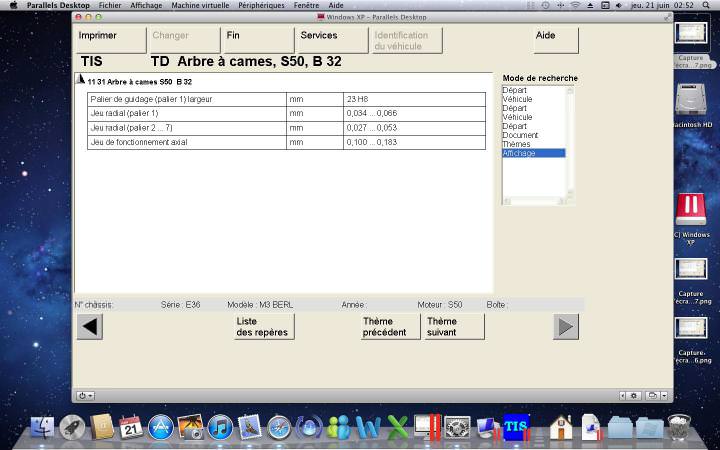Viewport: 720px width, 450px height.
Task: Launch Microsoft Excel from the Dock
Action: click(x=398, y=427)
